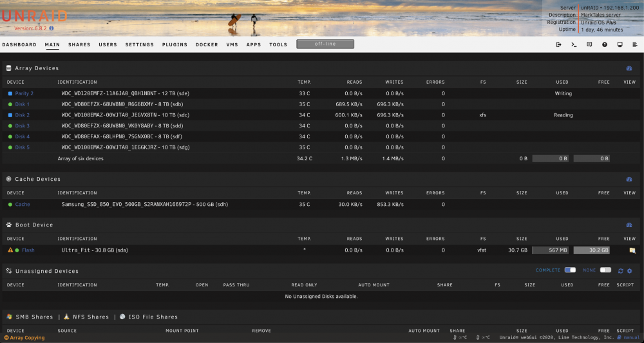This screenshot has height=343, width=644.
Task: Open the Parity 2 device link
Action: pyautogui.click(x=24, y=93)
